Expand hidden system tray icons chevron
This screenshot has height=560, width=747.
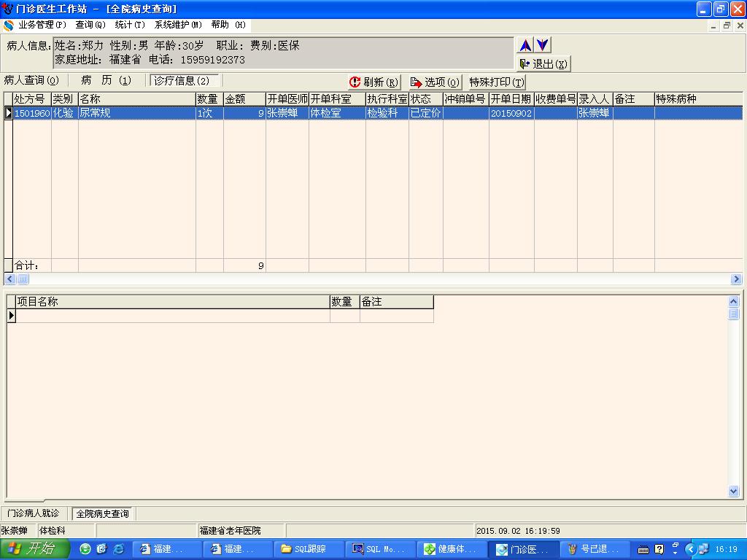tap(690, 550)
